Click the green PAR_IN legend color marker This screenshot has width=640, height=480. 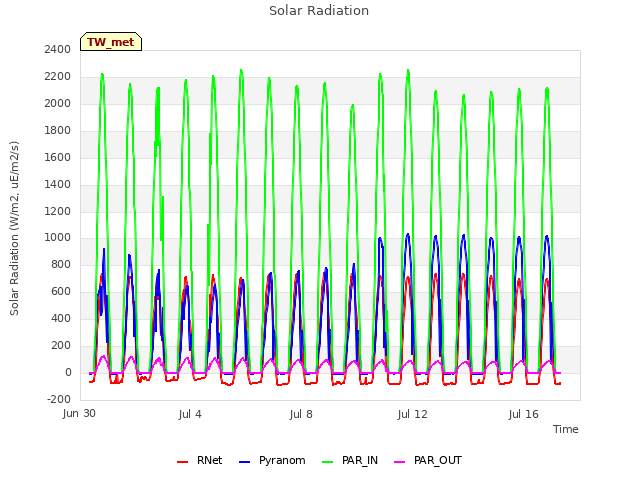coord(327,462)
